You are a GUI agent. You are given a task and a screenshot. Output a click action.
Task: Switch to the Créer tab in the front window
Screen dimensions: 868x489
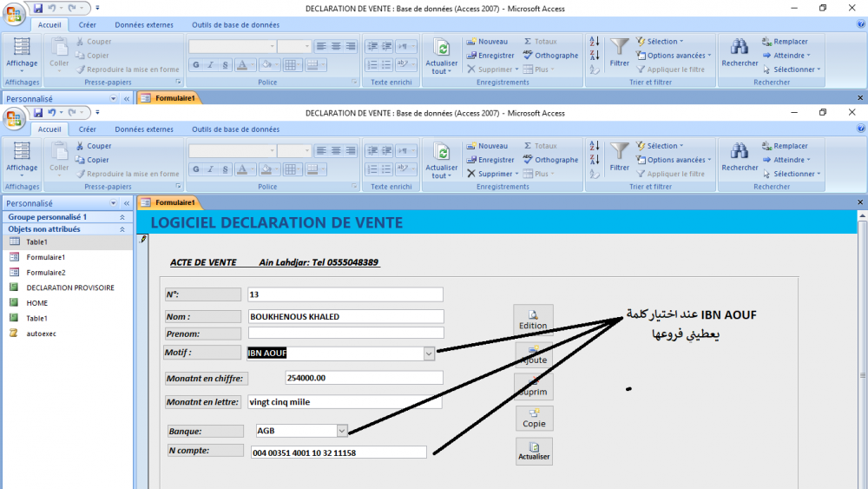click(x=87, y=129)
